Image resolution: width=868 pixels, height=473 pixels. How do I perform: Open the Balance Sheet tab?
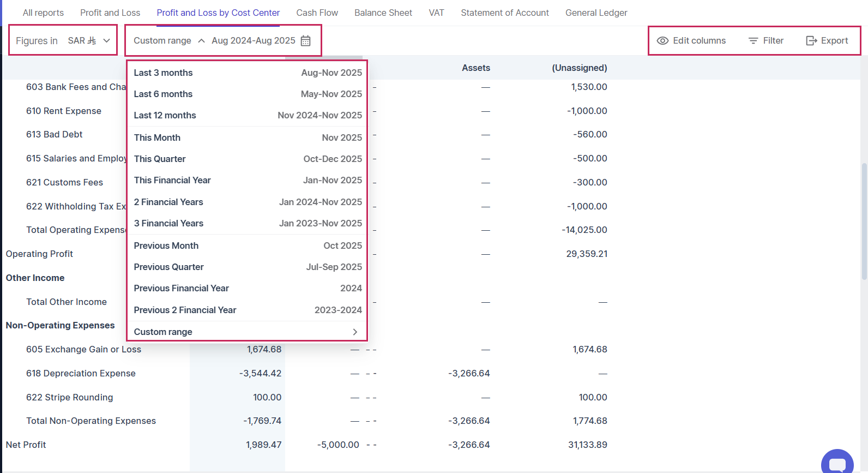[x=383, y=13]
